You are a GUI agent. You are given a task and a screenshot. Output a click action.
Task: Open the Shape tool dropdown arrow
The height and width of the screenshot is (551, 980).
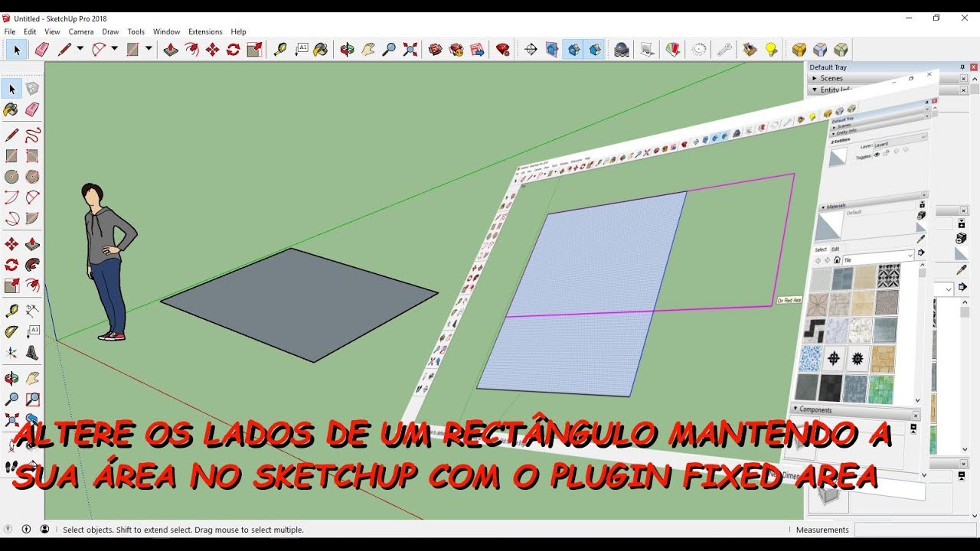click(149, 50)
